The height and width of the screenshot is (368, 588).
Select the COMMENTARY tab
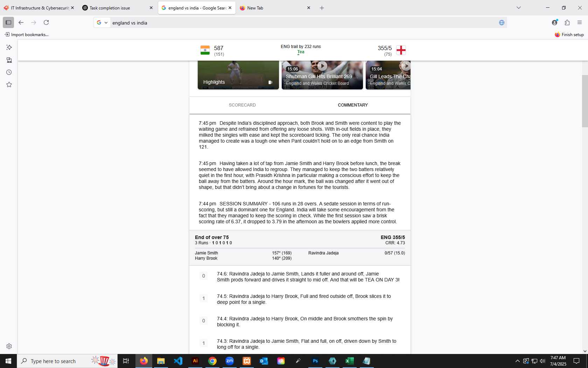353,105
